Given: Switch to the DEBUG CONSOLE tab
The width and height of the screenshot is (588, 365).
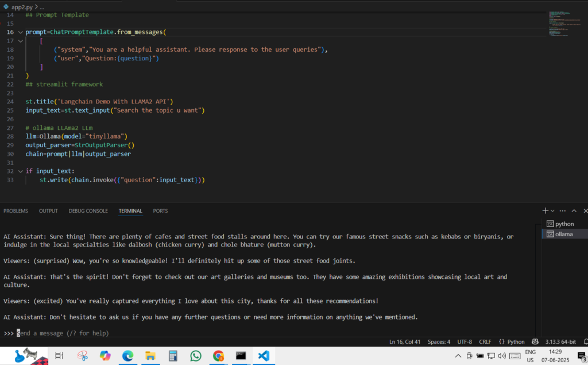Looking at the screenshot, I should (x=88, y=211).
